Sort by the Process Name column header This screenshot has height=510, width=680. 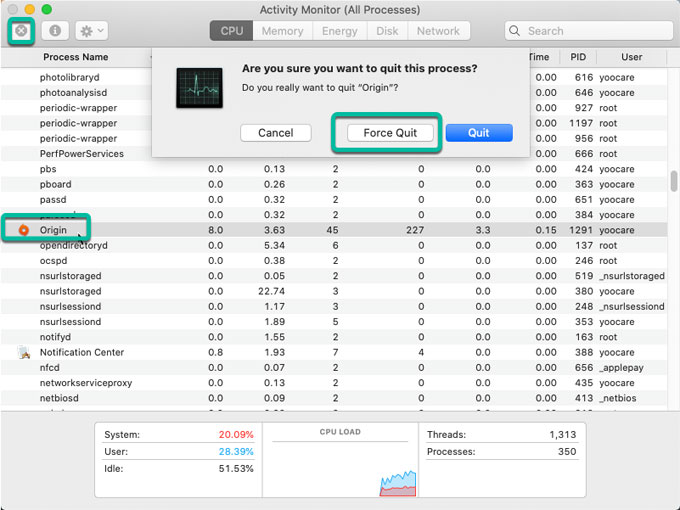[76, 57]
